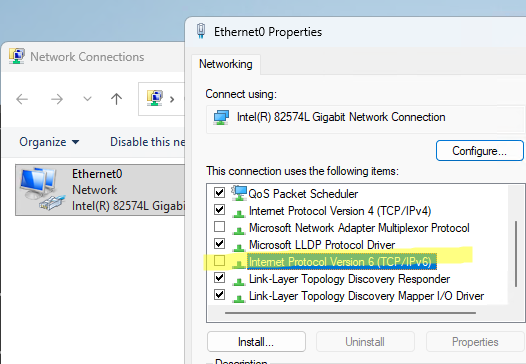Click the address bar network icon

click(x=155, y=98)
